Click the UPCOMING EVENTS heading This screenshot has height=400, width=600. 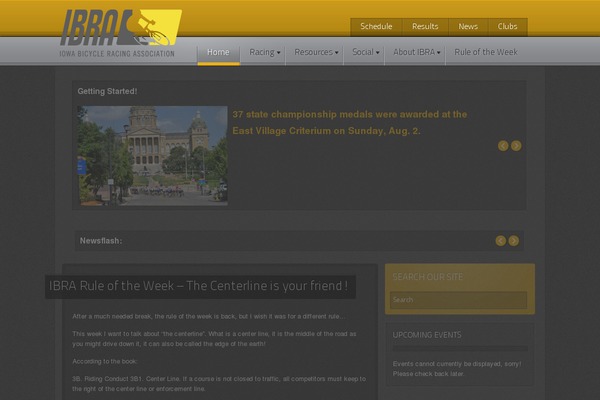pos(427,335)
